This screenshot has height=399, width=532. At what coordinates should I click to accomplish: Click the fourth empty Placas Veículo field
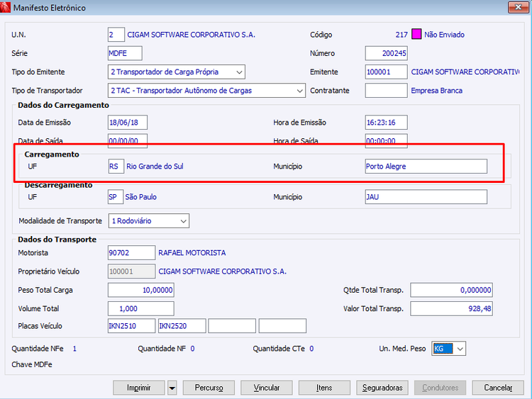282,326
